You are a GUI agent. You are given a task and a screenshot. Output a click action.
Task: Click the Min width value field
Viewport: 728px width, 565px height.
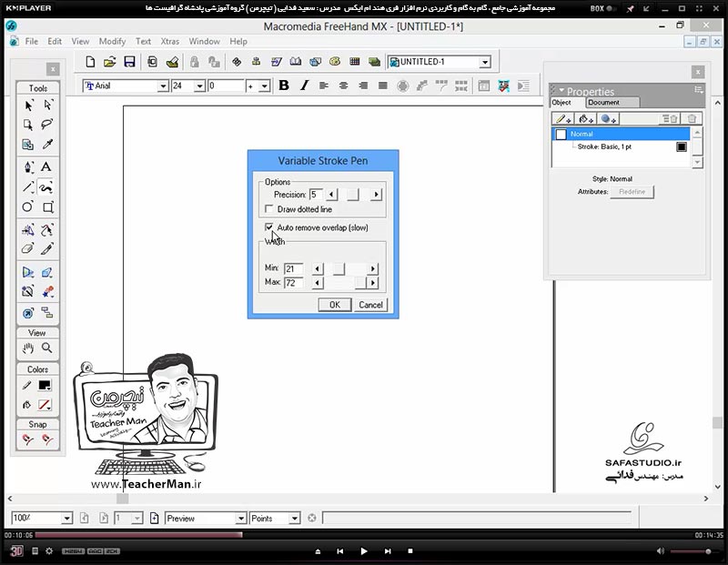click(293, 268)
